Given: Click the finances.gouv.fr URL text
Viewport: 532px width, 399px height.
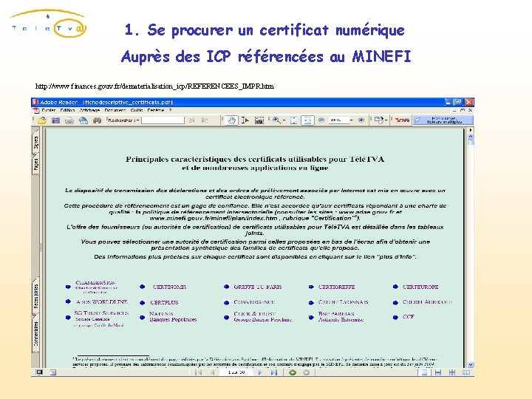Looking at the screenshot, I should pyautogui.click(x=154, y=86).
